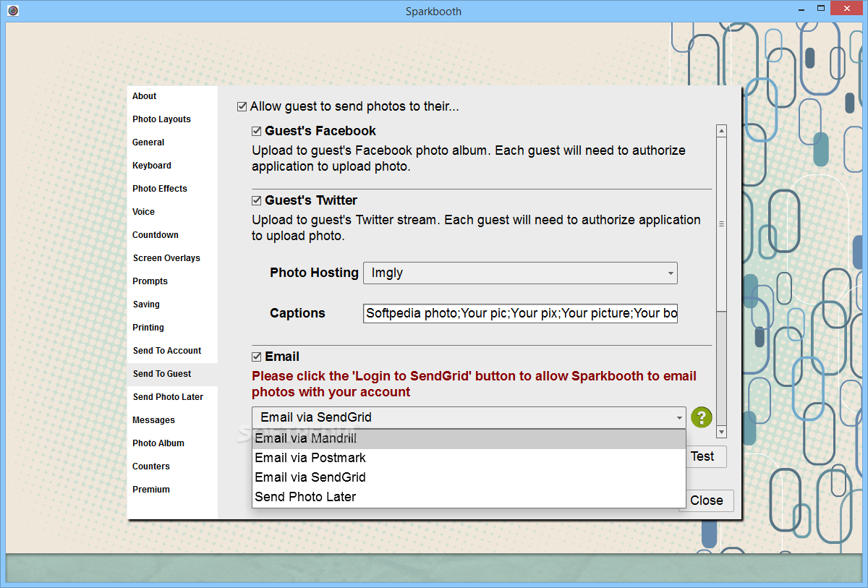
Task: Switch to Photo Effects settings
Action: tap(172, 189)
